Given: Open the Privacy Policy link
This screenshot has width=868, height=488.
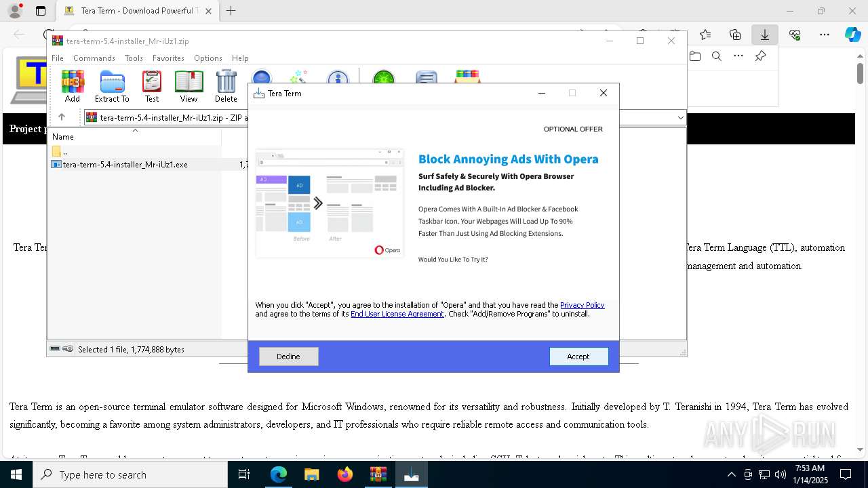Looking at the screenshot, I should 582,305.
